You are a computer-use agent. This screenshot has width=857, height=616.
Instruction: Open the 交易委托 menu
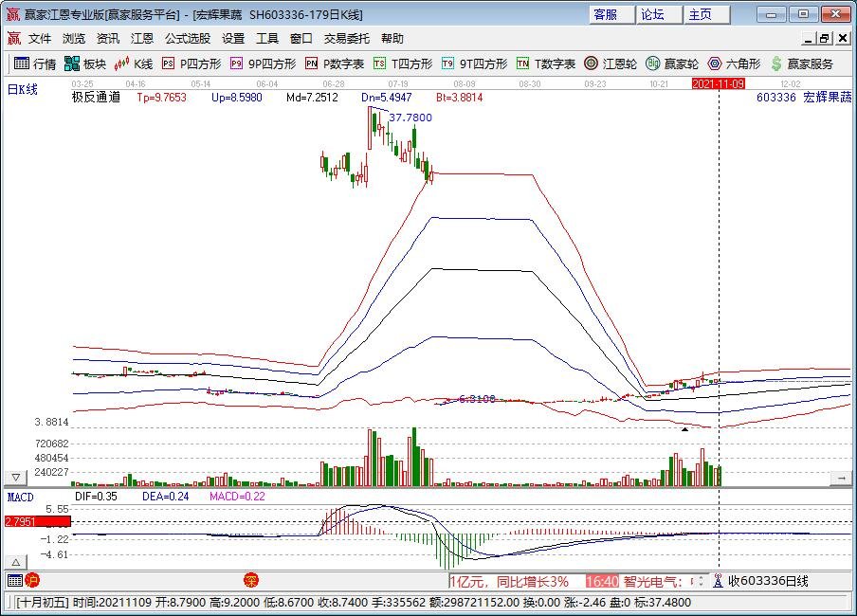coord(347,38)
